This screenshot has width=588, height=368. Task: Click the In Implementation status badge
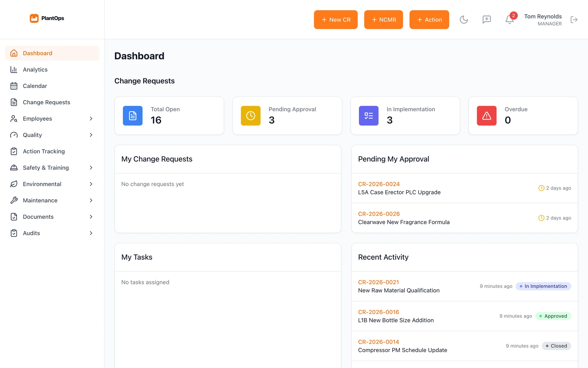(543, 286)
